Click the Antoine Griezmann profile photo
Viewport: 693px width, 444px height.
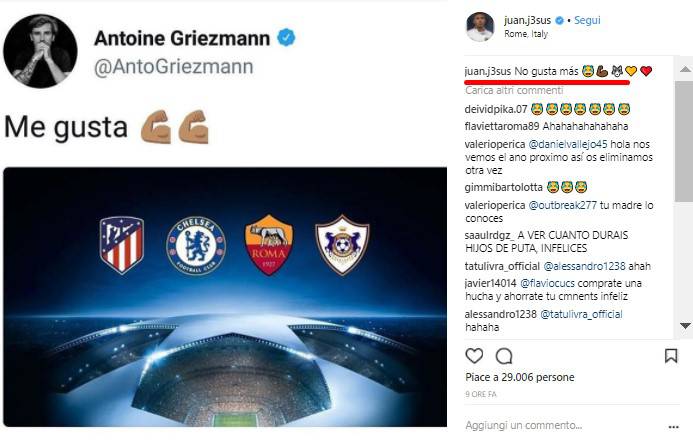[40, 50]
